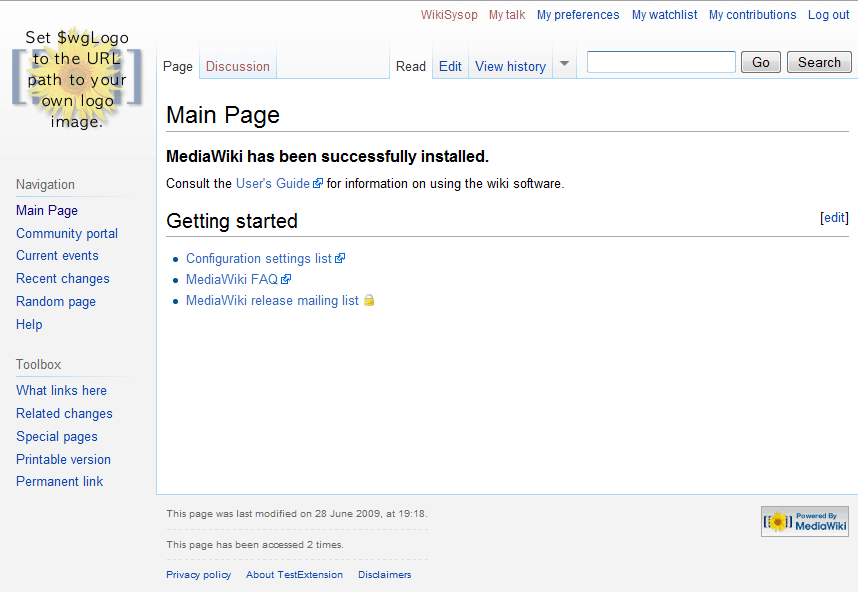Open the Community portal sidebar link
Viewport: 858px width, 592px height.
[x=67, y=233]
